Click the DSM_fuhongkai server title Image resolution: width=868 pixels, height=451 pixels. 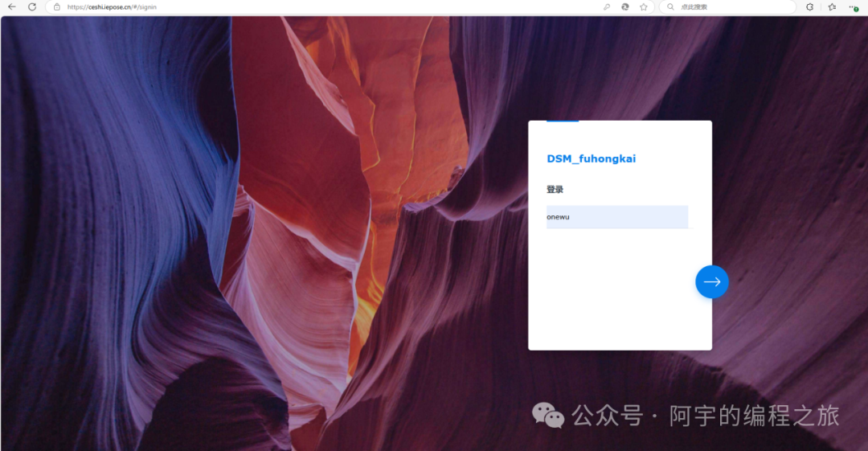tap(592, 158)
